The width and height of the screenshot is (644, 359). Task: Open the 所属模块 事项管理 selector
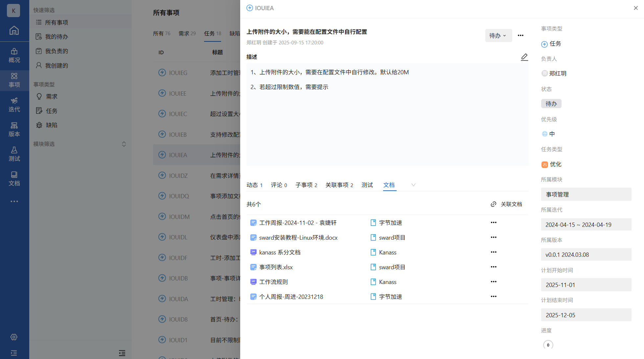[x=586, y=194]
